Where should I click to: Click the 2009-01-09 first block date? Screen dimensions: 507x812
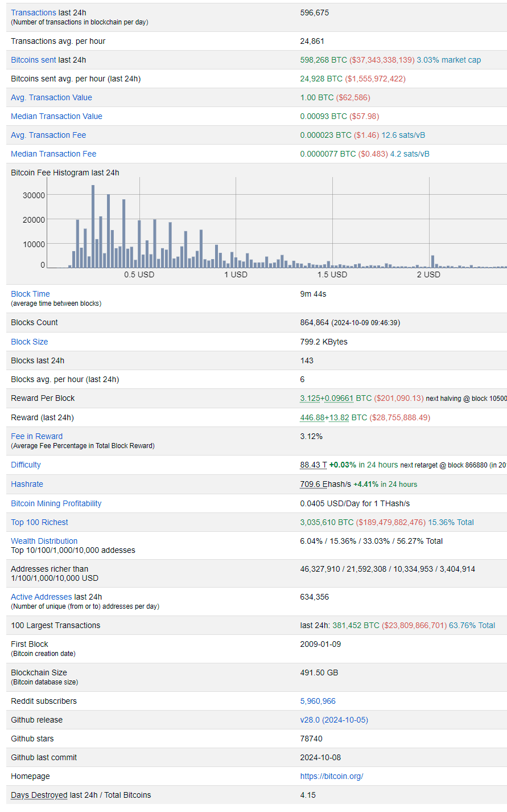321,644
